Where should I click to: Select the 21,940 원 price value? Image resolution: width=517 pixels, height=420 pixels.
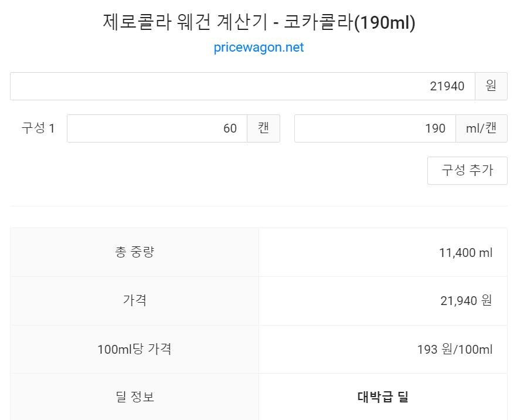pyautogui.click(x=466, y=300)
